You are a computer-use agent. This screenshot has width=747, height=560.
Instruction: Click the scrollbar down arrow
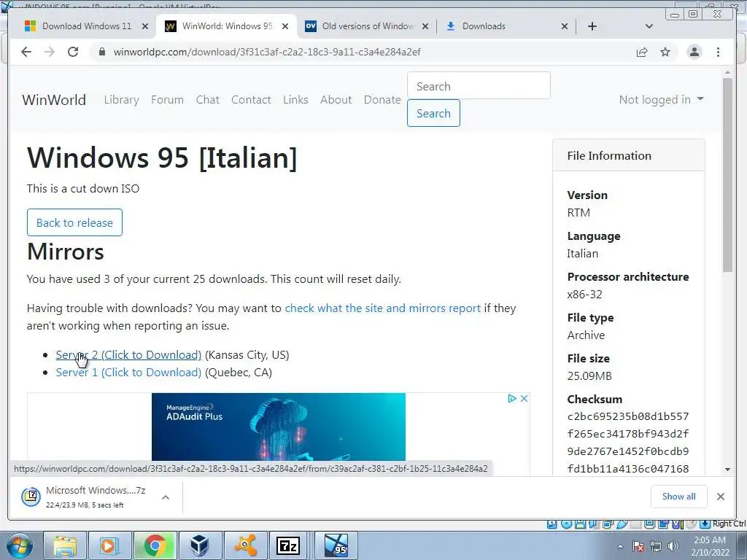[x=727, y=470]
